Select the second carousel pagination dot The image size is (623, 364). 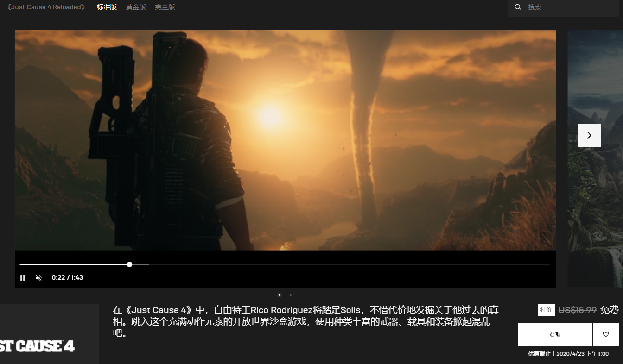pos(291,295)
